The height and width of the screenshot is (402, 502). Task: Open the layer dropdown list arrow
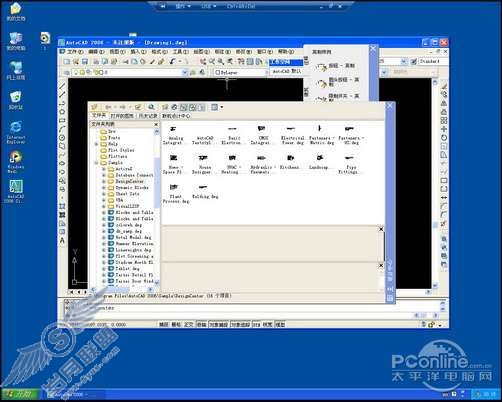coord(184,72)
